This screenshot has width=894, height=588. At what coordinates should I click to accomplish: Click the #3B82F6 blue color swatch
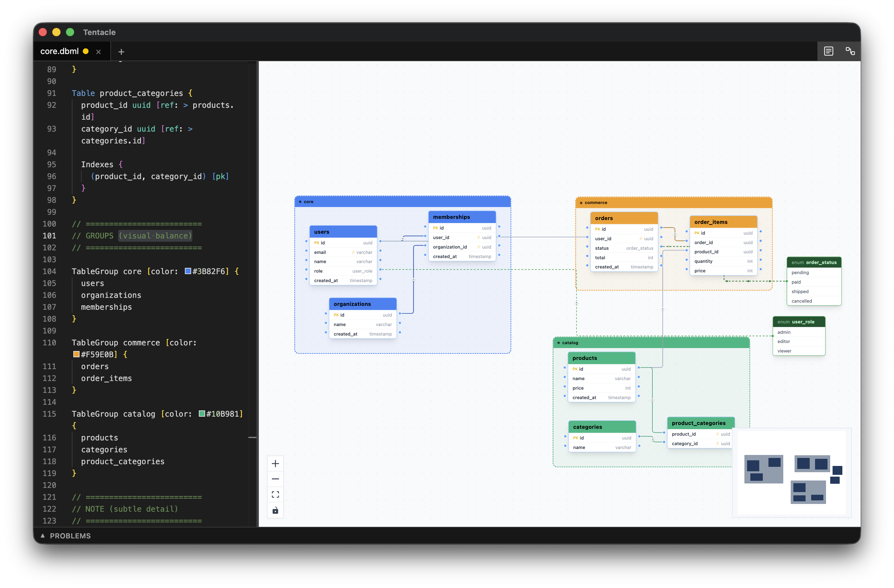pos(188,271)
